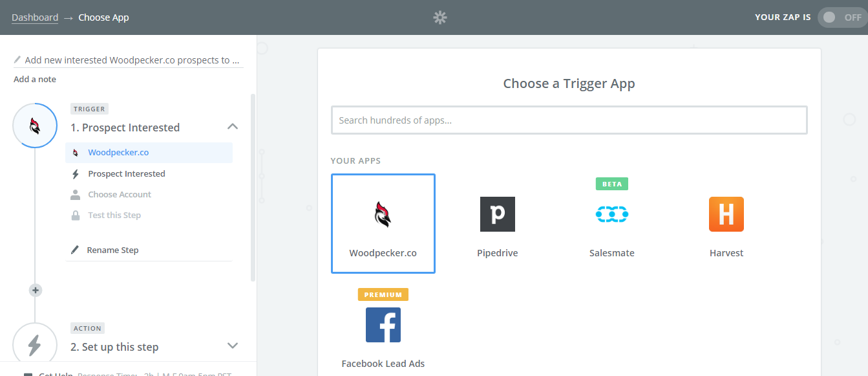Click the Zapier logo in header
Image resolution: width=868 pixels, height=376 pixels.
(440, 17)
